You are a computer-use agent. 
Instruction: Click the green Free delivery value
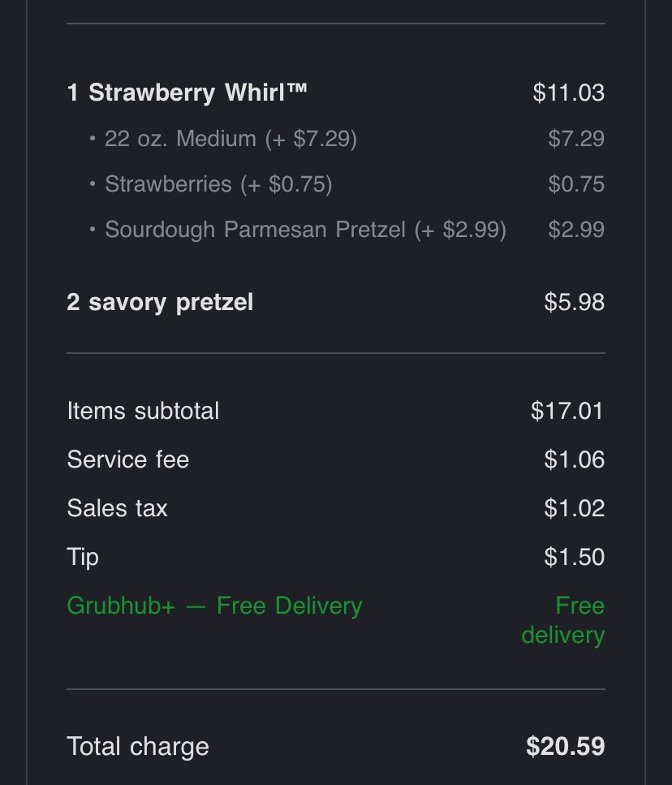563,620
